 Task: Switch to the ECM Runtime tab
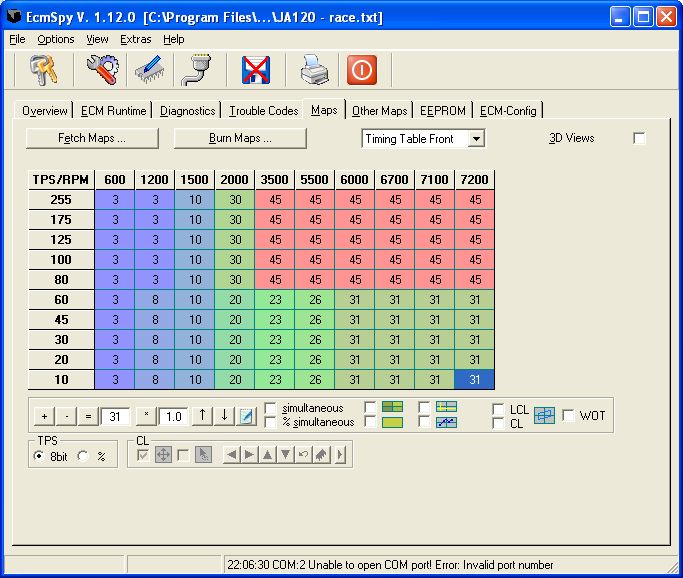pyautogui.click(x=113, y=111)
